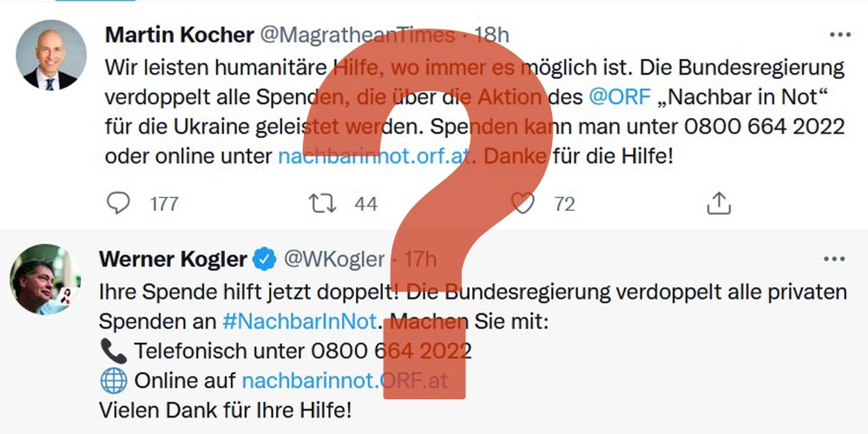Viewport: 868px width, 434px height.
Task: Click the reply icon on Martin Kocher's tweet
Action: tap(118, 203)
